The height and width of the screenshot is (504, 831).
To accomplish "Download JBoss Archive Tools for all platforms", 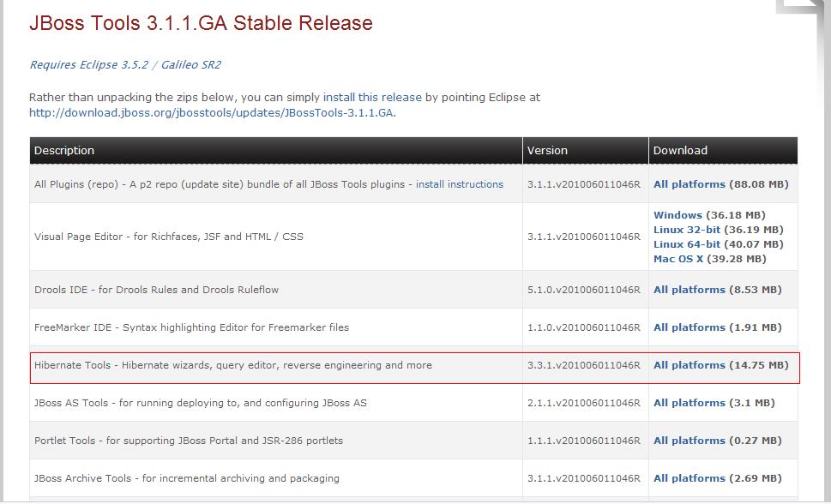I will 689,478.
